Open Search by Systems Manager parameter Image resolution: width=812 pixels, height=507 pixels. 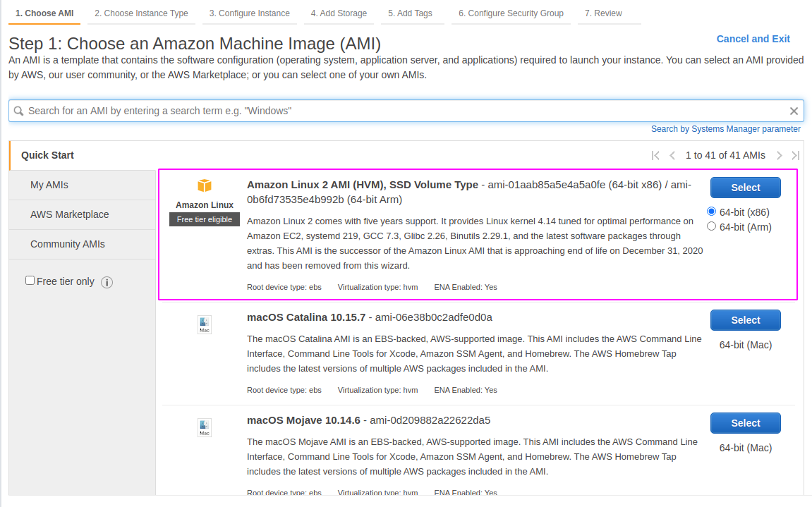[x=725, y=128]
